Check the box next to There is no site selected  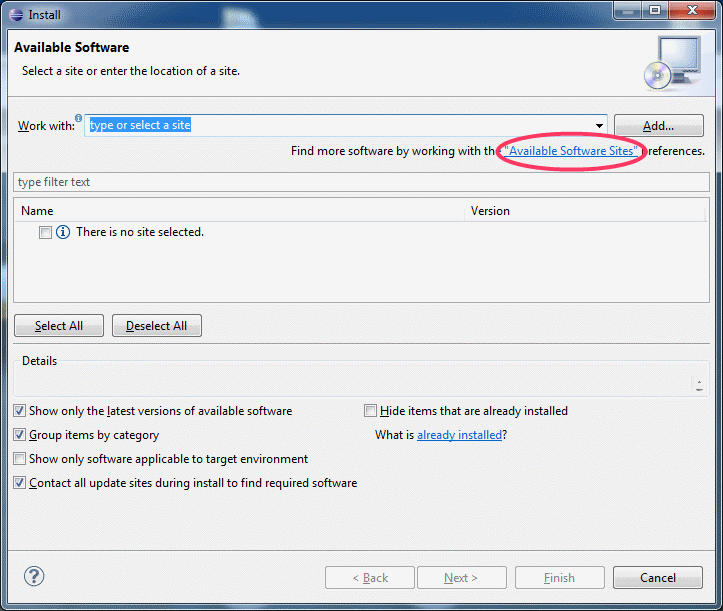point(45,232)
